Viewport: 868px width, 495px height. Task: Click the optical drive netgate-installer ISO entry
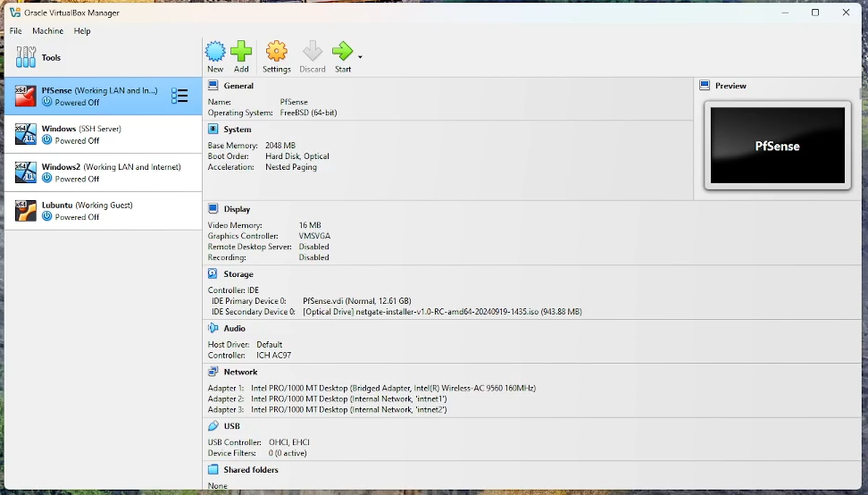(442, 312)
